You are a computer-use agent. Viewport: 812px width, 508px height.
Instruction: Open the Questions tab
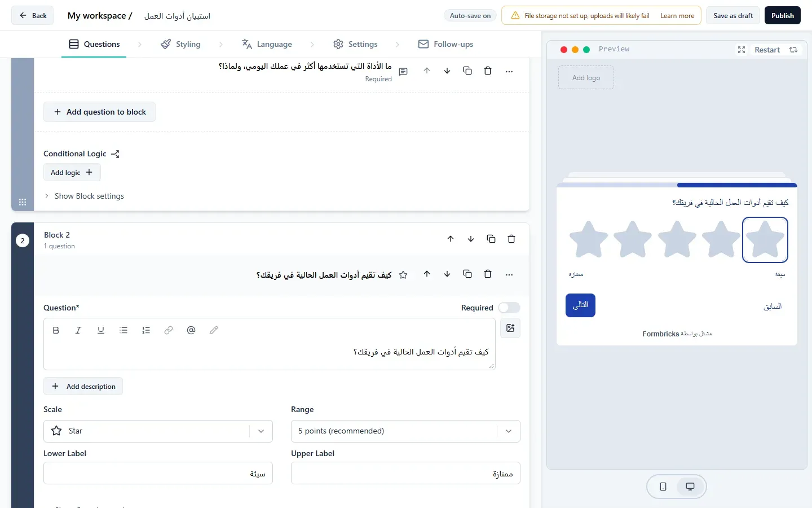point(94,44)
